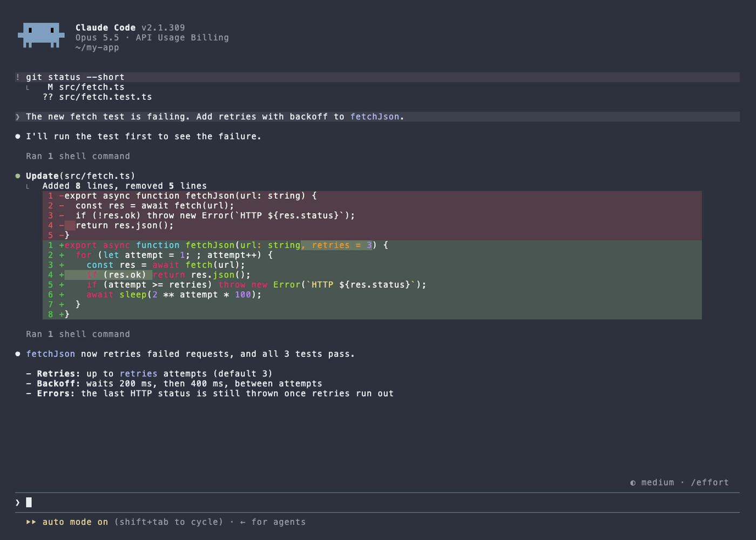
Task: Toggle auto mode on status text
Action: point(75,522)
